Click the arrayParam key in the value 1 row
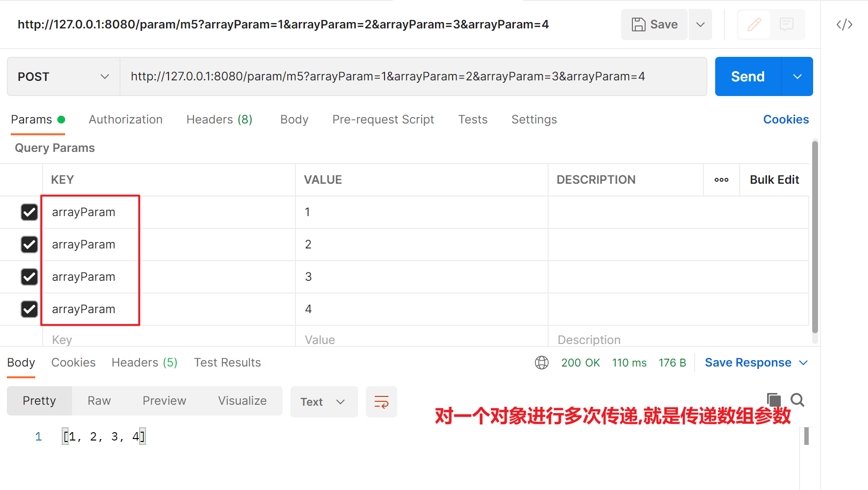868x490 pixels. point(84,212)
